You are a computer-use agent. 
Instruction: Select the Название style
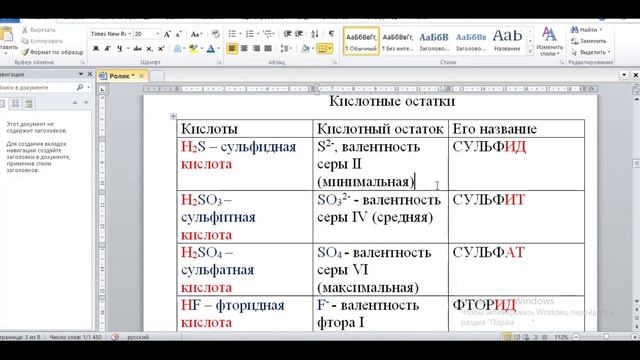(x=507, y=41)
